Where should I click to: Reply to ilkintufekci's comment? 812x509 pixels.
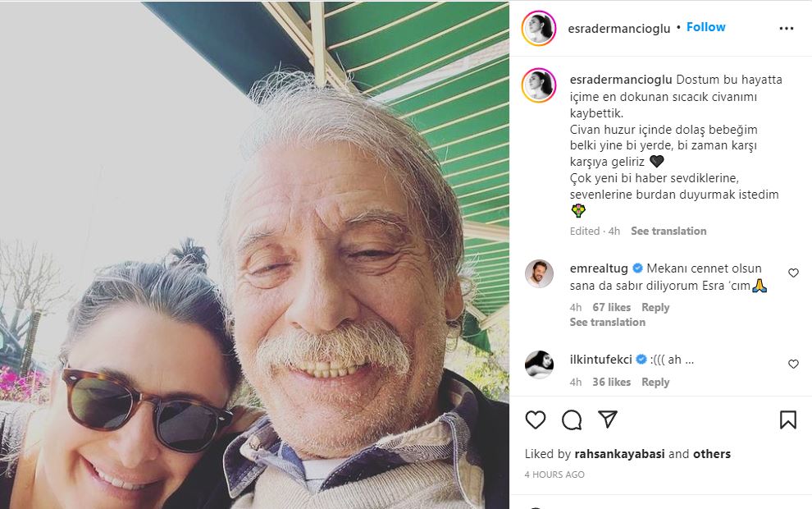(655, 382)
